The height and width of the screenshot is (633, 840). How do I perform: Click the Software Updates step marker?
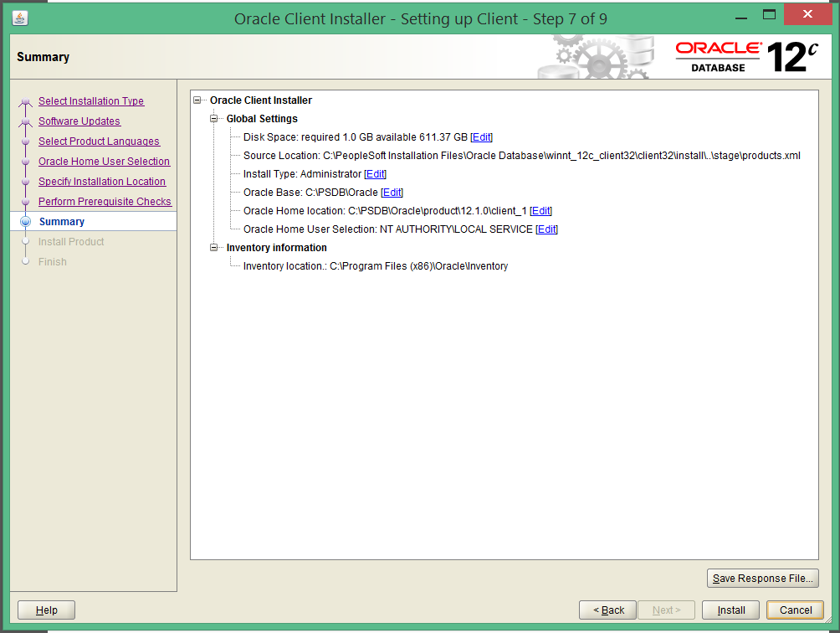coord(25,121)
